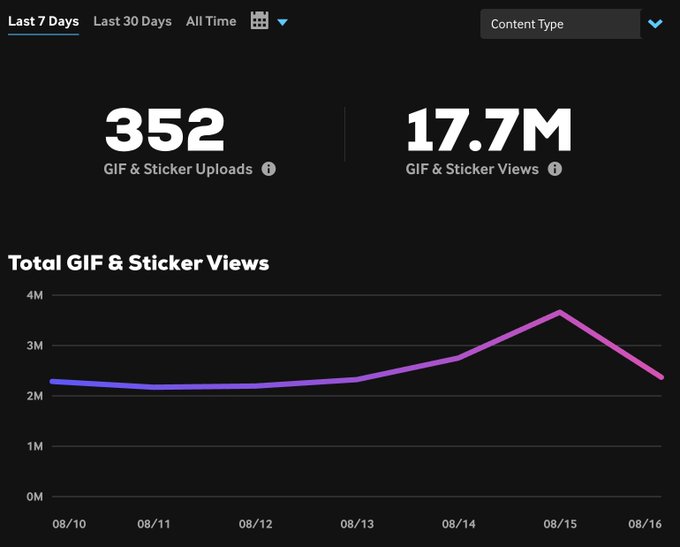Click the 352 uploads count
Image resolution: width=680 pixels, height=547 pixels.
(x=165, y=130)
